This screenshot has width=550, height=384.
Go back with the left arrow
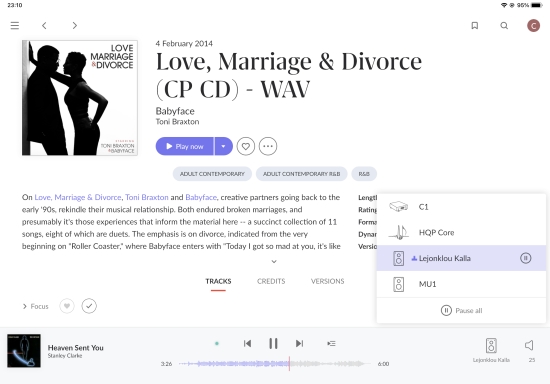pyautogui.click(x=44, y=26)
